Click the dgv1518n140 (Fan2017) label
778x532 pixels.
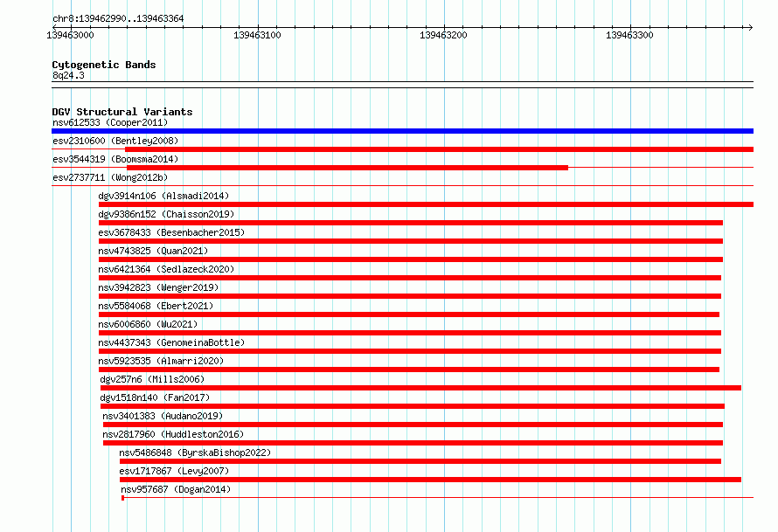tap(155, 397)
